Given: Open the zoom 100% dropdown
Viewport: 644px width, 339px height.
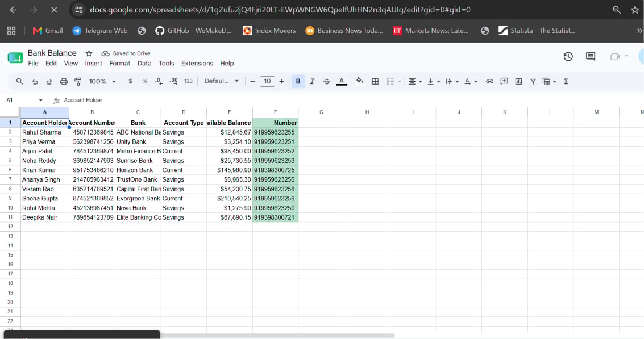Looking at the screenshot, I should 102,81.
